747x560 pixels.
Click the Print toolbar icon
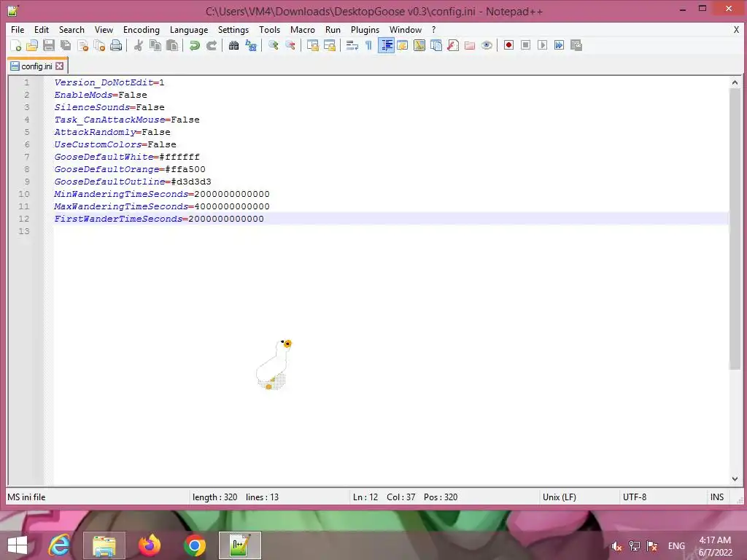(x=116, y=45)
